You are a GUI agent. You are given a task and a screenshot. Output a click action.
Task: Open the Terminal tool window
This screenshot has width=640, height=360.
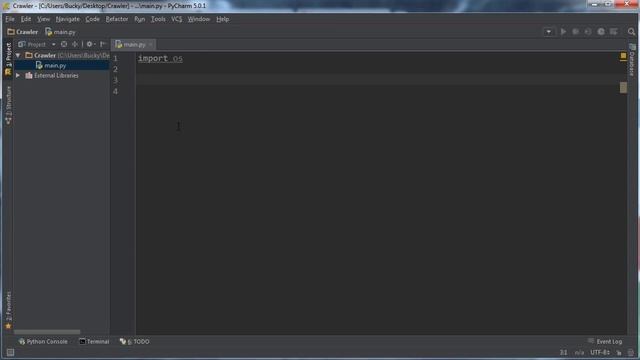pyautogui.click(x=94, y=342)
